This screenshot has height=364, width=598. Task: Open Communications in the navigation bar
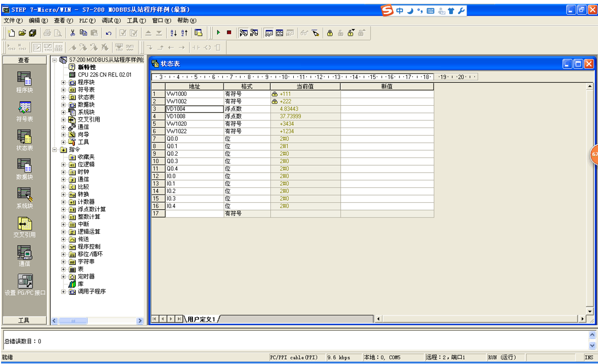click(x=25, y=256)
